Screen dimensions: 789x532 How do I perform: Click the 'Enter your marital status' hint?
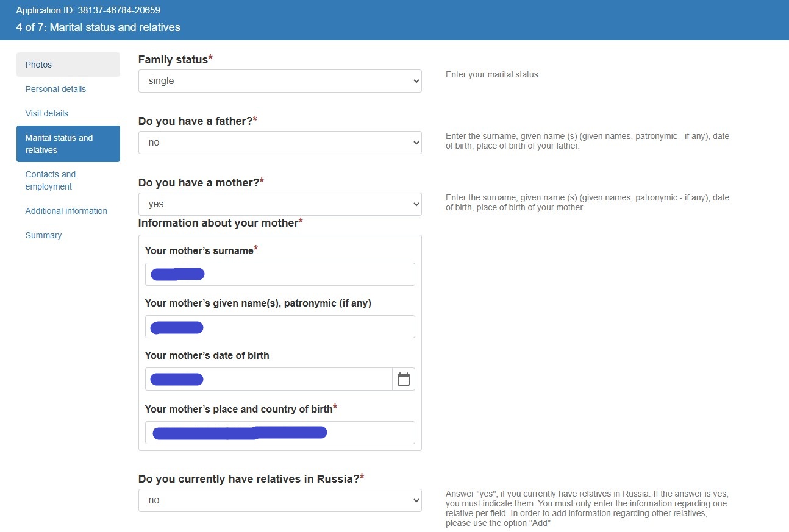[x=492, y=74]
